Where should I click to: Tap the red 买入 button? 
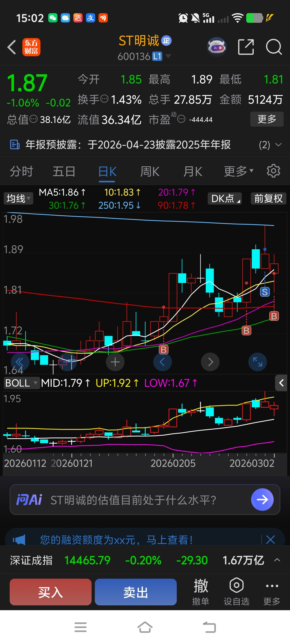[51, 592]
